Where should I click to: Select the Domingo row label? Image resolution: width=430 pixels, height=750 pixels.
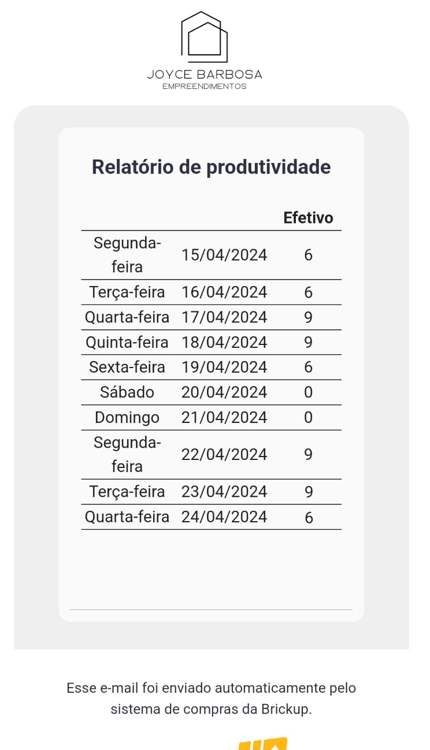click(x=127, y=417)
